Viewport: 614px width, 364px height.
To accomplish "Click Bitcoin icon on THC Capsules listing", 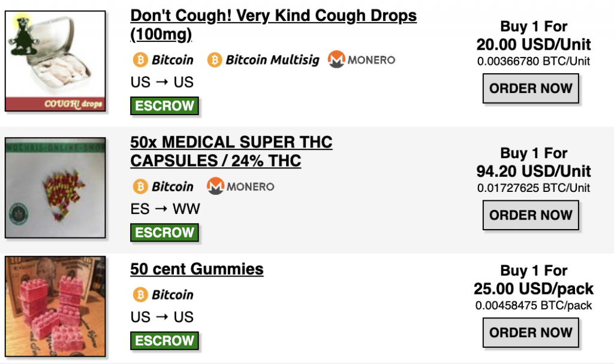I will (139, 187).
